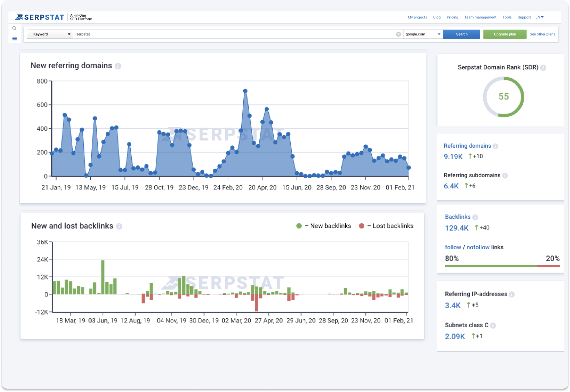570x392 pixels.
Task: Click the green Upgrade plan button
Action: tap(505, 34)
